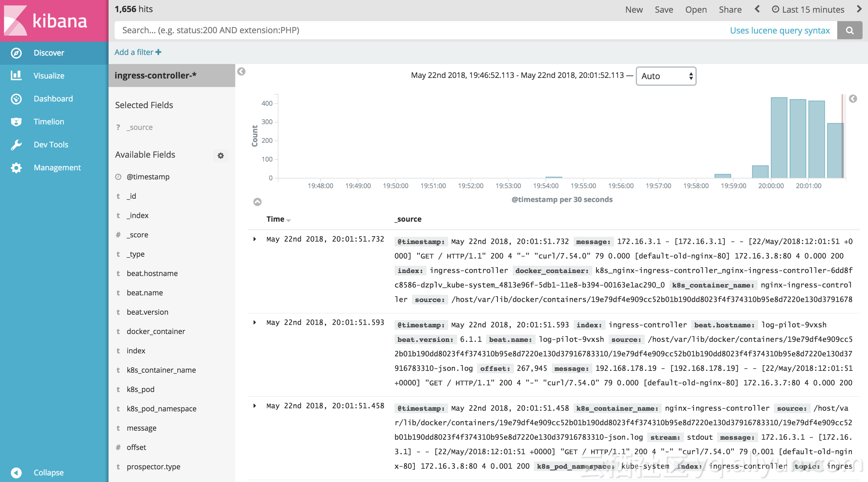
Task: Click the search magnifier button
Action: [850, 31]
